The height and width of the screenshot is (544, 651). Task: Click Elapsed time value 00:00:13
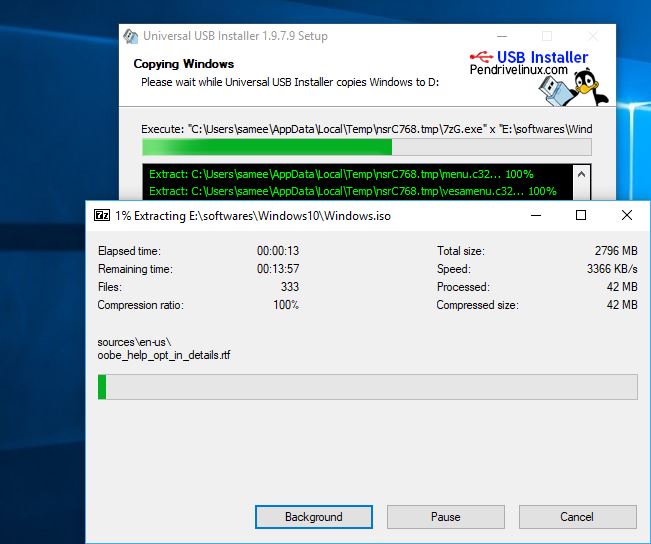tap(278, 251)
